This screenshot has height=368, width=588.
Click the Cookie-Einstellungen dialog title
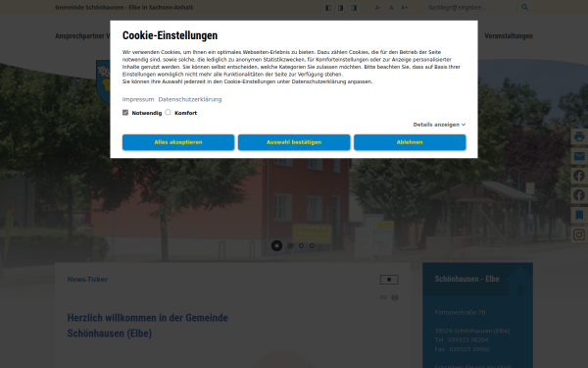point(170,35)
